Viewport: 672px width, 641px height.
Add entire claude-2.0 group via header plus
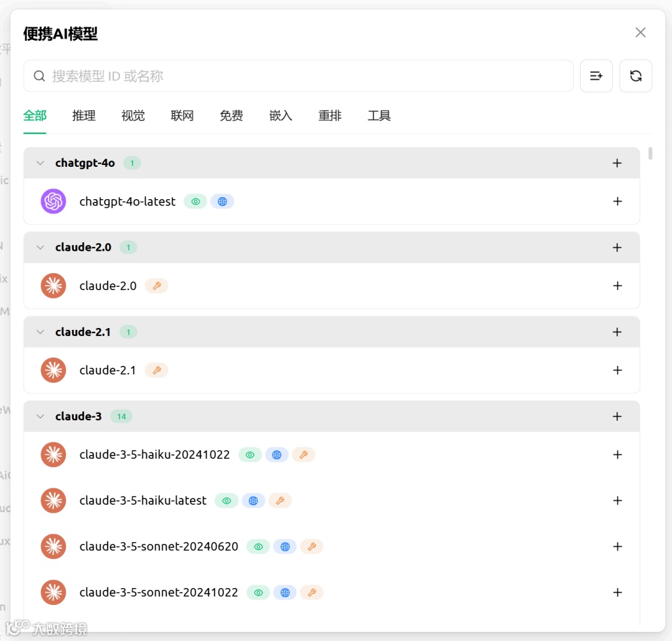click(617, 248)
